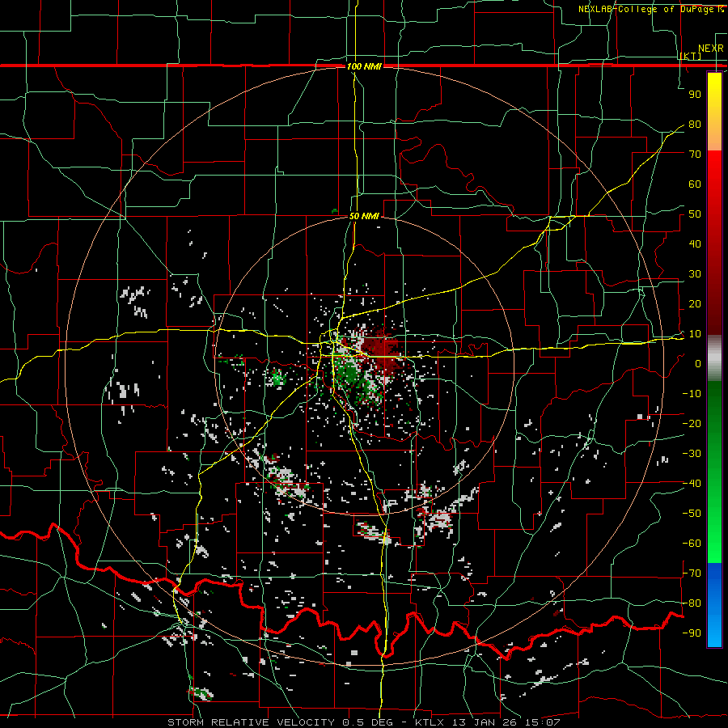The width and height of the screenshot is (728, 728).
Task: Click the KTLX radar site identifier
Action: pos(430,722)
